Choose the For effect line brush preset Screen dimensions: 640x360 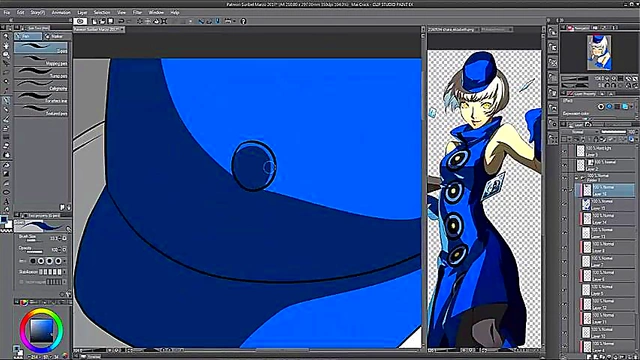pos(41,98)
